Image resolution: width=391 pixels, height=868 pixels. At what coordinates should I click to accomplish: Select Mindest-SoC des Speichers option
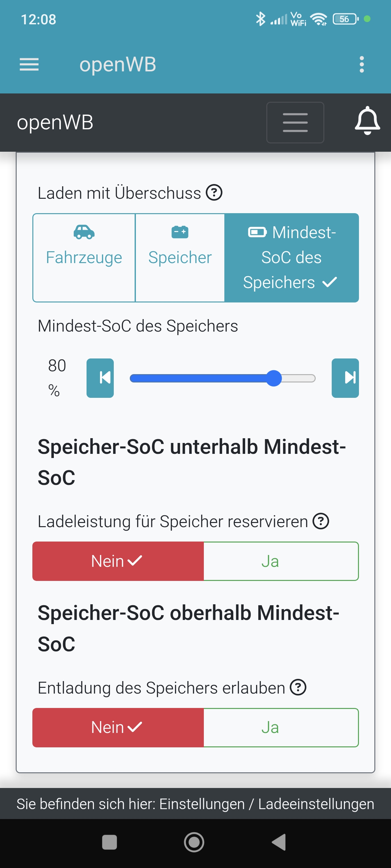(291, 257)
